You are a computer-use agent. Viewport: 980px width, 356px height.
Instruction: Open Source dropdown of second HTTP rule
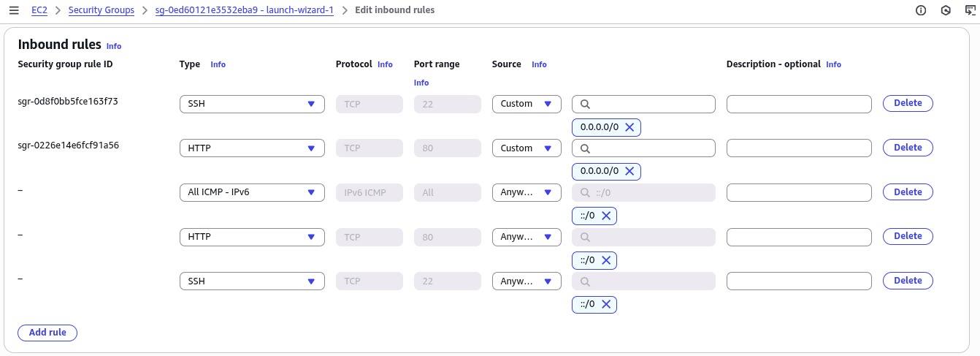[527, 237]
